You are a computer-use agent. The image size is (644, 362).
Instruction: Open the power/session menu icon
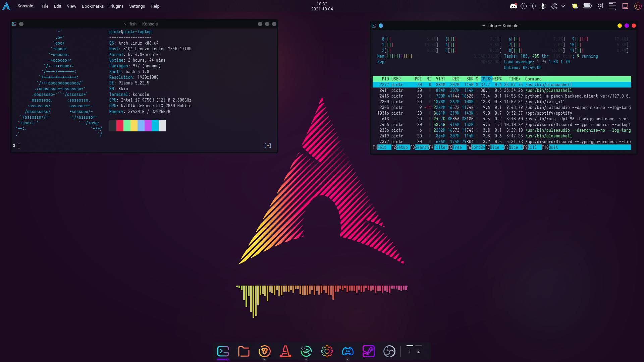click(x=638, y=6)
